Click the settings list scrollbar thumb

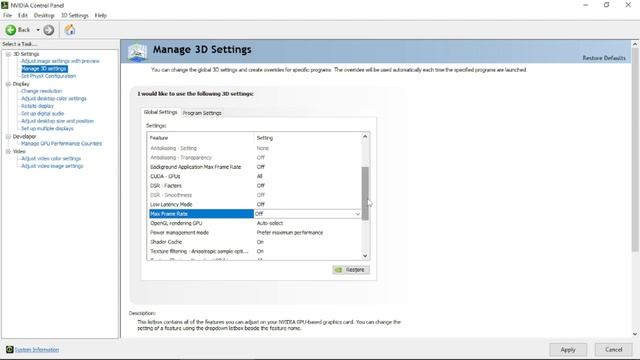point(365,193)
